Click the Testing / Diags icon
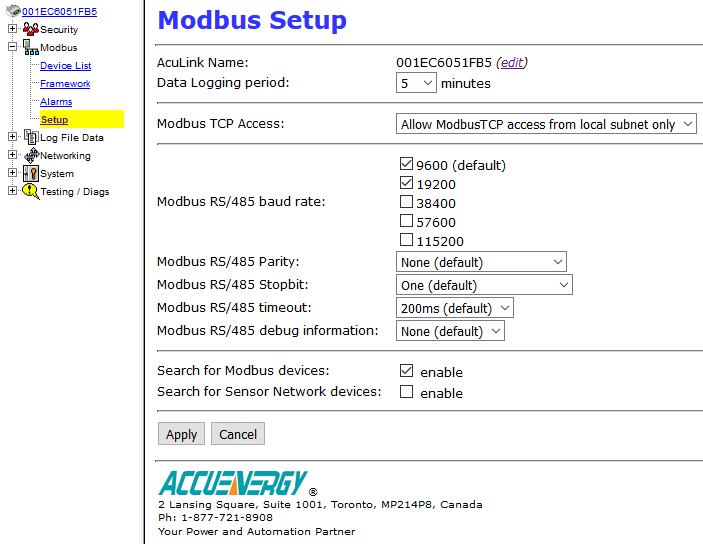The image size is (703, 544). pos(30,191)
